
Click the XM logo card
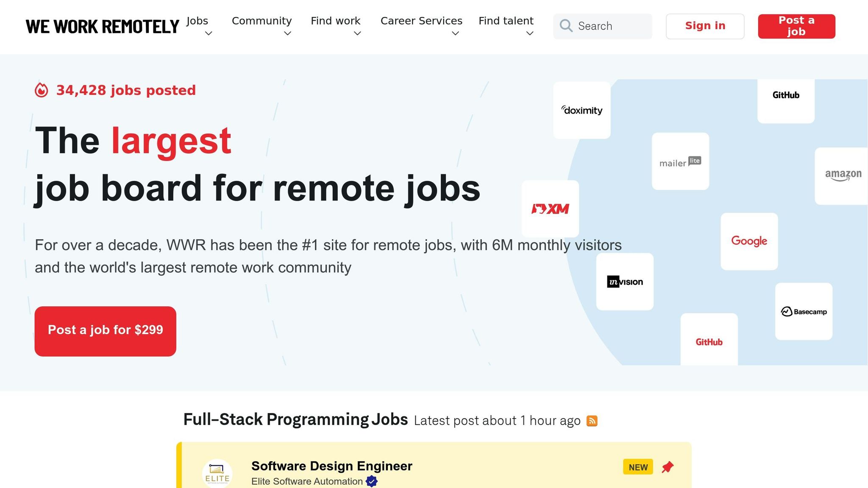(550, 209)
